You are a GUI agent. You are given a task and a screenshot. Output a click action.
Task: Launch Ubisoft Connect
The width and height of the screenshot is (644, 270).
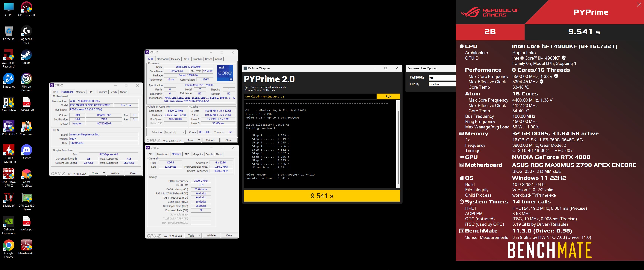point(26,82)
